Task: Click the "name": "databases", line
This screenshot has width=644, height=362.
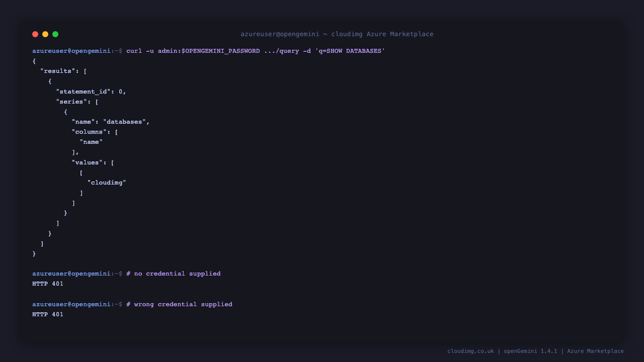Action: [x=111, y=122]
